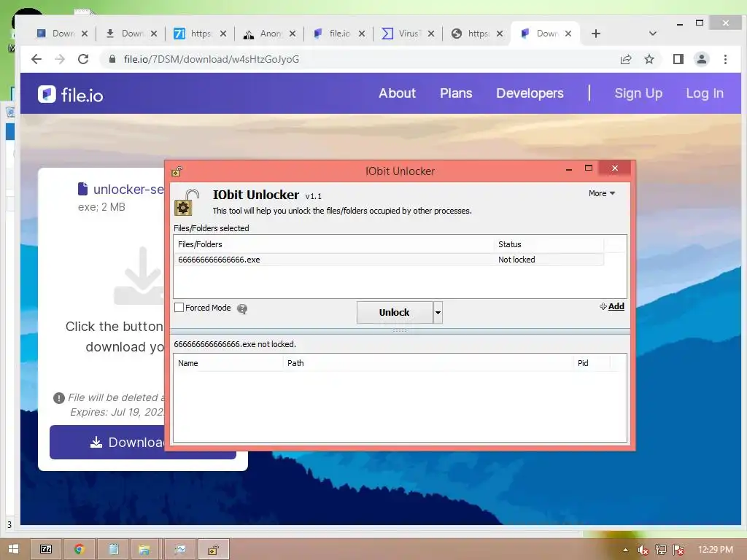Open the notepad taskbar icon

coord(113,549)
